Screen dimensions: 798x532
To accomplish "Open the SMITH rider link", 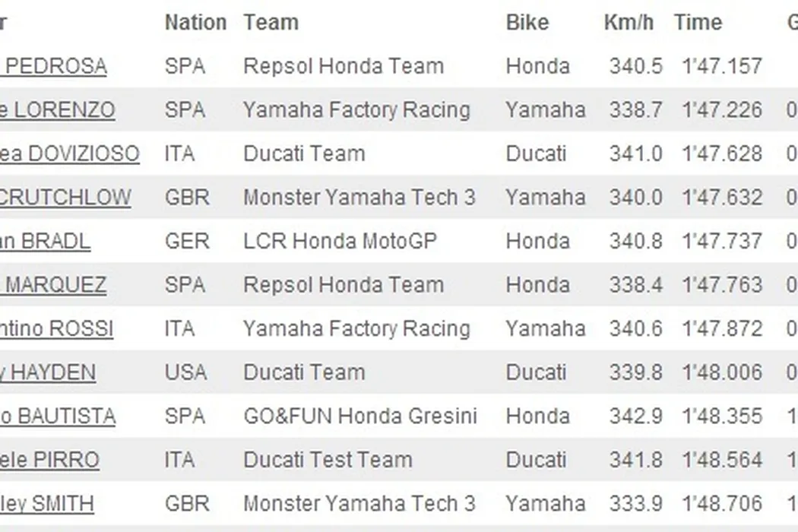I will coord(48,504).
